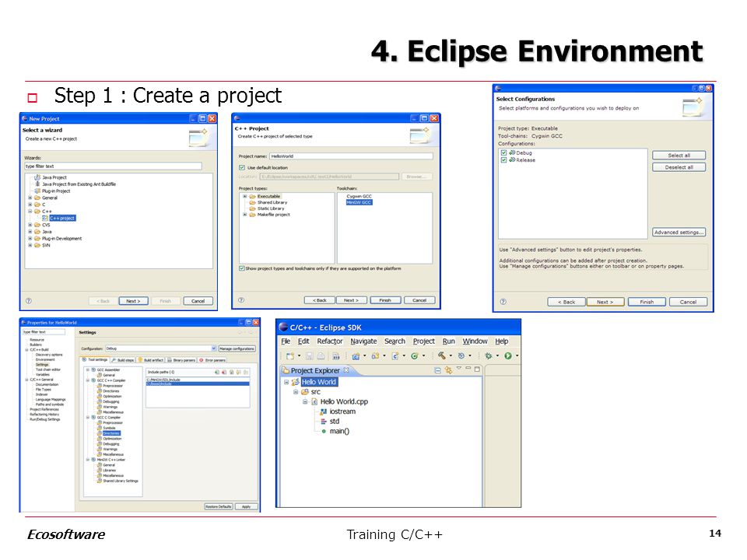This screenshot has width=747, height=560.
Task: Expand the General category in wizard list
Action: click(x=30, y=198)
